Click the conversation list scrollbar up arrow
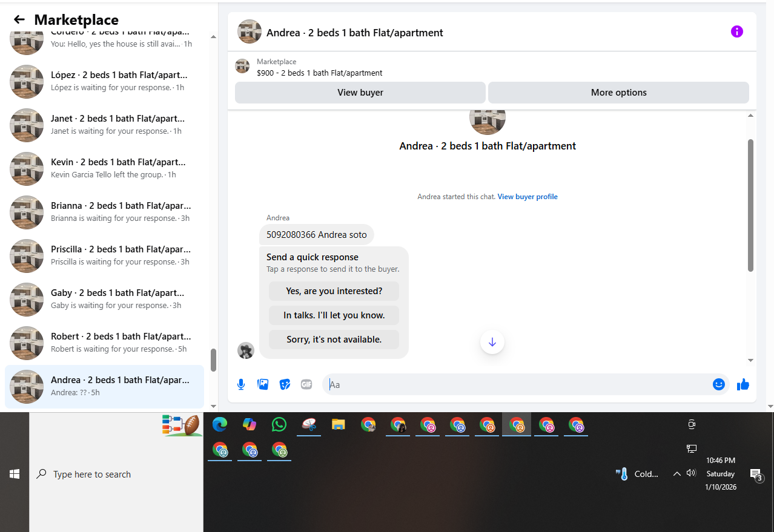 click(213, 37)
